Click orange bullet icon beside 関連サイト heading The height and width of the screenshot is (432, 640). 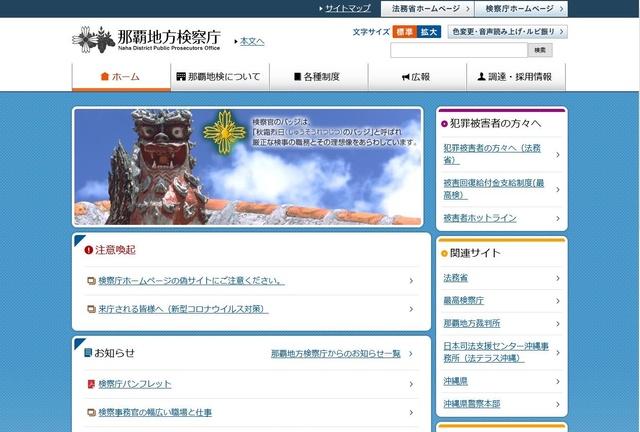pos(444,254)
